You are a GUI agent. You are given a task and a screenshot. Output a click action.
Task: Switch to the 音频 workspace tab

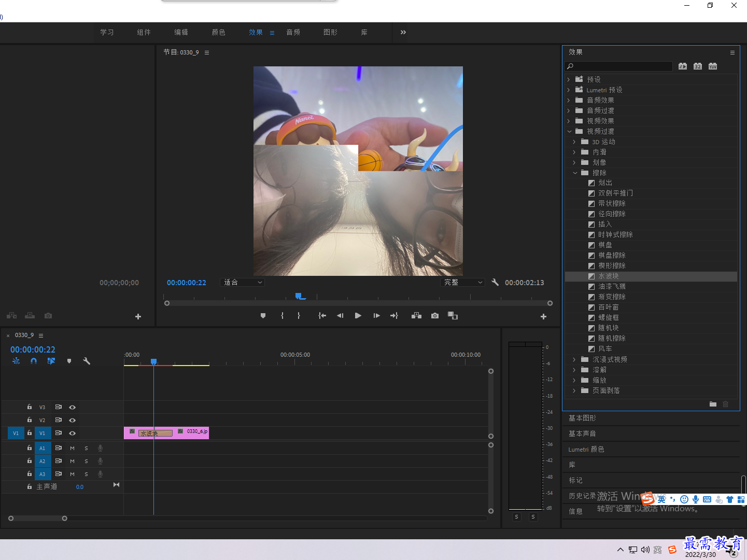[x=293, y=32]
